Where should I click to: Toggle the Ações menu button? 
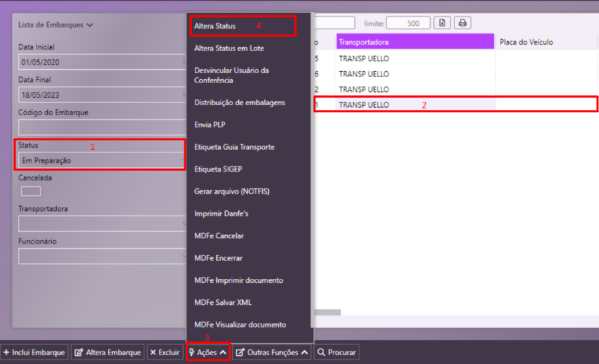pyautogui.click(x=208, y=352)
